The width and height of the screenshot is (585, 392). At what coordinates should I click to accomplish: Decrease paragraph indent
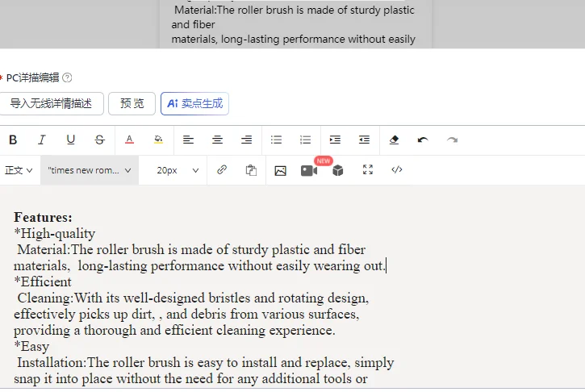click(364, 140)
